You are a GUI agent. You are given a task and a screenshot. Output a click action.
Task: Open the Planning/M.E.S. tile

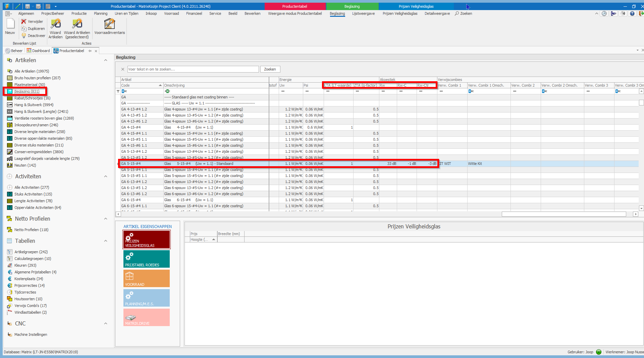click(x=147, y=298)
